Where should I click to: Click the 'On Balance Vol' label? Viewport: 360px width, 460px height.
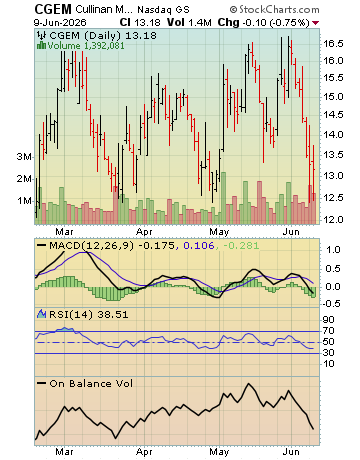tap(91, 383)
